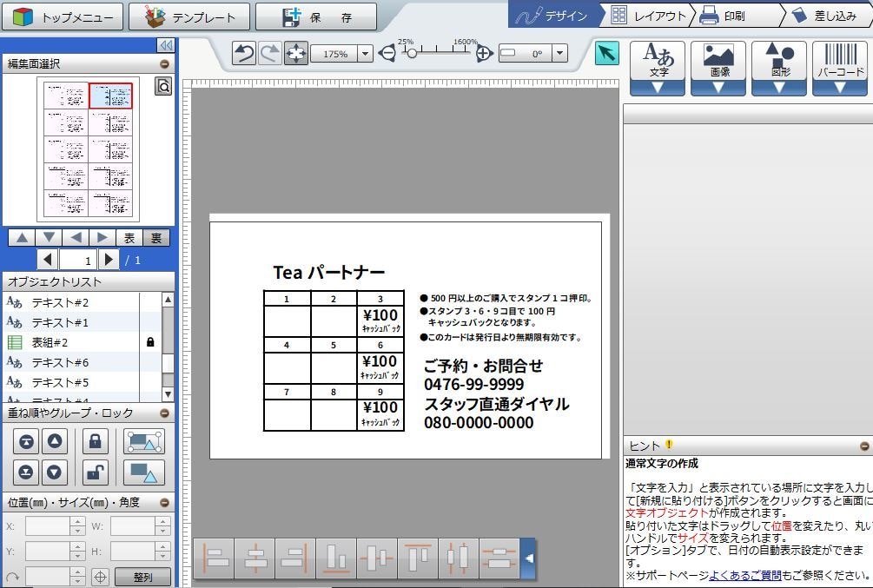
Task: Click the X position input field
Action: [x=47, y=526]
